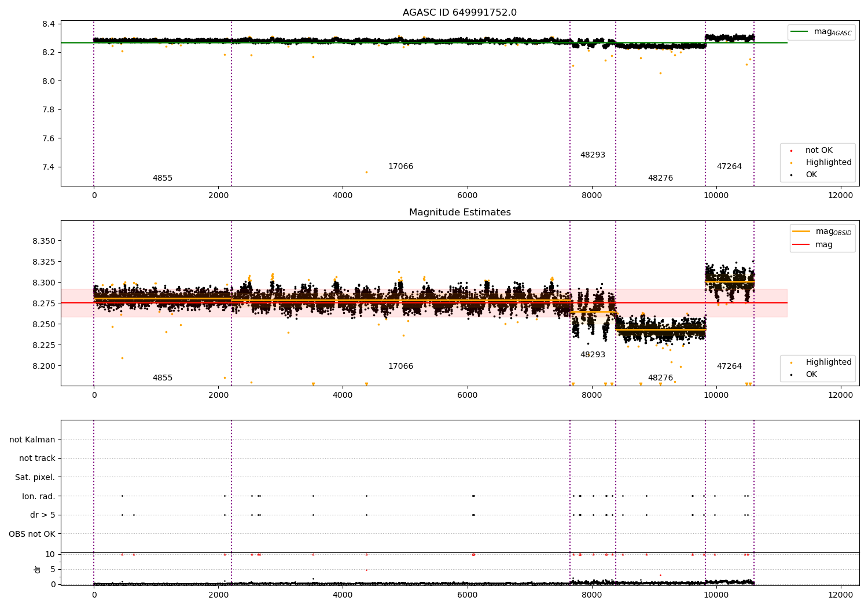Click OBSID label 48293 in top plot
868x608 pixels.
593,155
